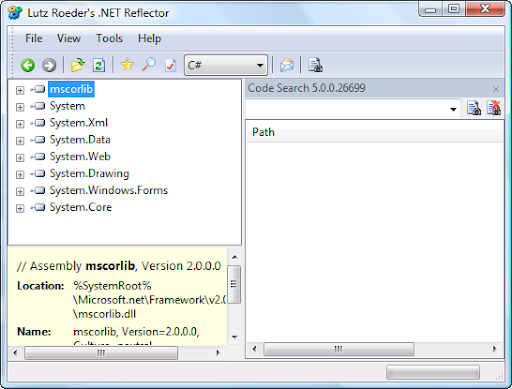The image size is (512, 389).
Task: Click the Code Search scroll left arrow
Action: tap(254, 349)
